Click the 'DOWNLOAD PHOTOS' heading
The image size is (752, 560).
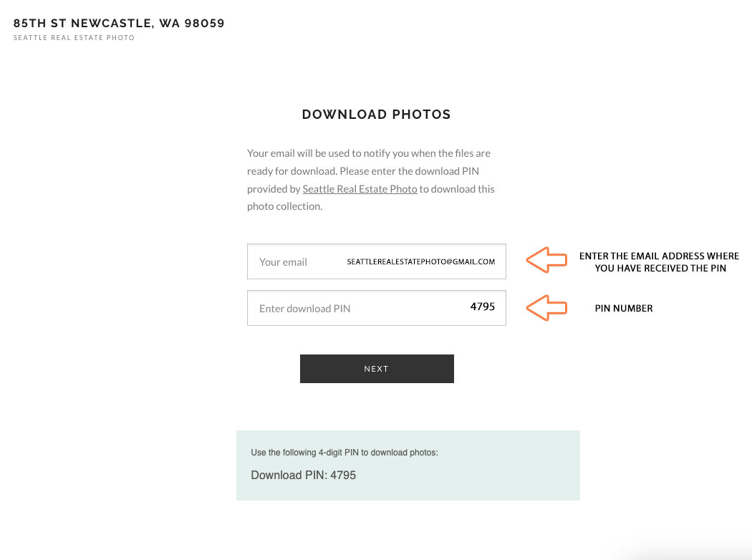(x=376, y=114)
